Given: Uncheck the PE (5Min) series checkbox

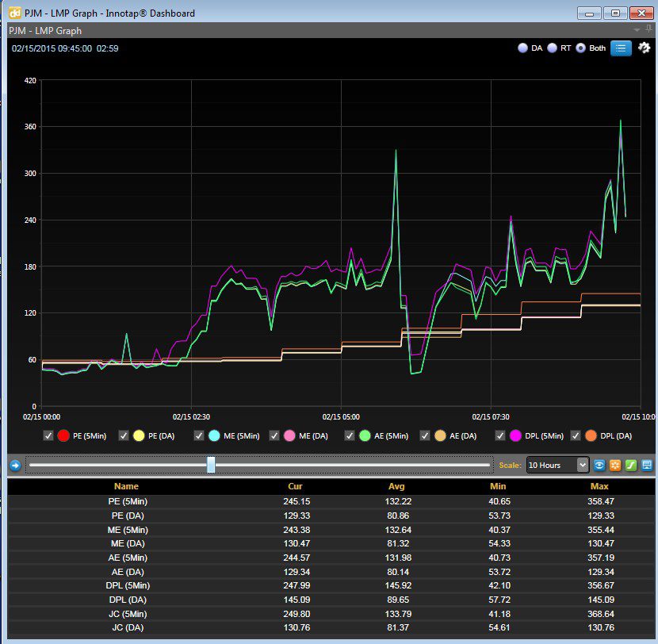Looking at the screenshot, I should click(48, 435).
